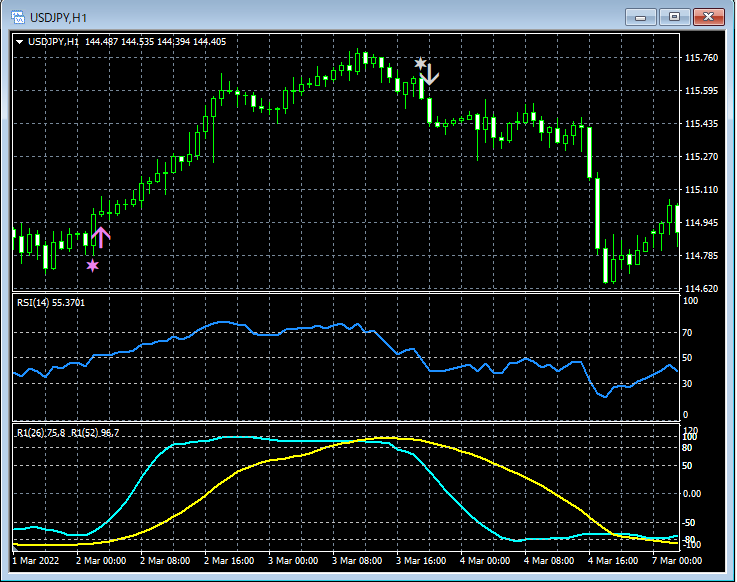Click the down arrow sell signal
Viewport: 737px width, 582px height.
(x=430, y=74)
